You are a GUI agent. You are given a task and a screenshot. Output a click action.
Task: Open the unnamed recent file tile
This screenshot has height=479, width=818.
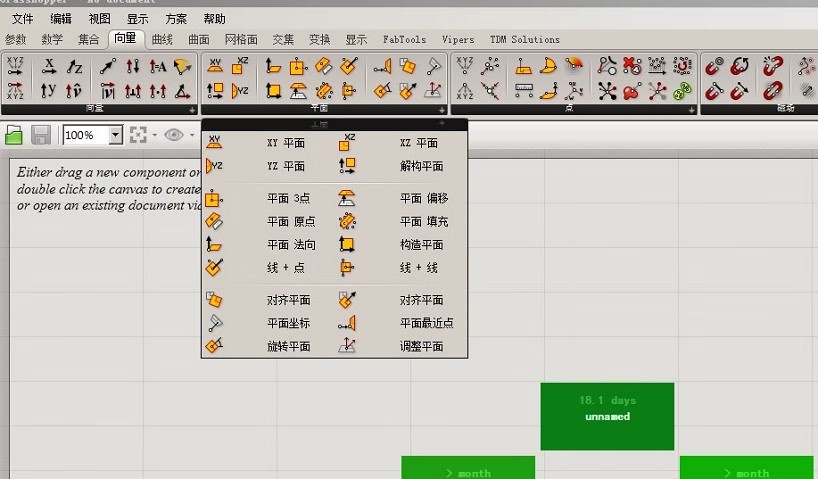[607, 416]
